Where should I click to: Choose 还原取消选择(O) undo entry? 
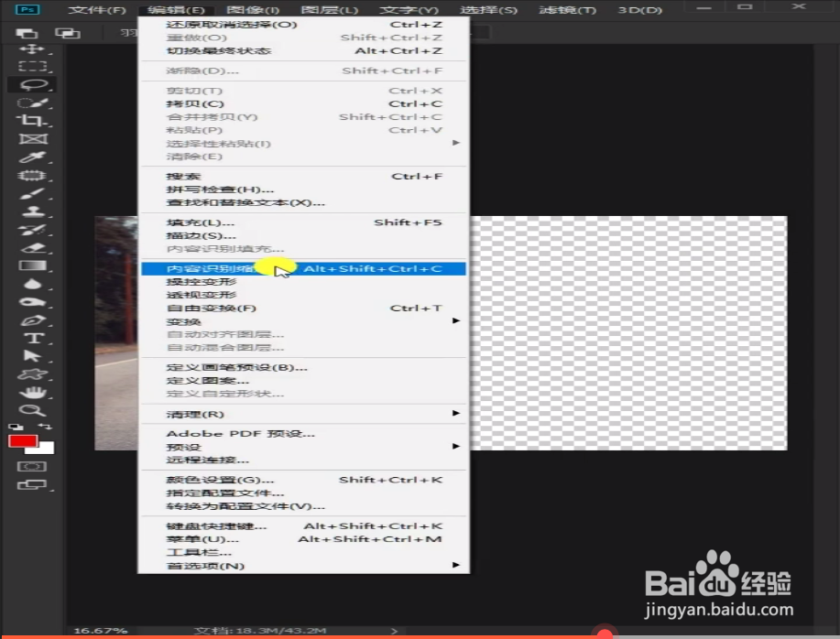pyautogui.click(x=304, y=25)
